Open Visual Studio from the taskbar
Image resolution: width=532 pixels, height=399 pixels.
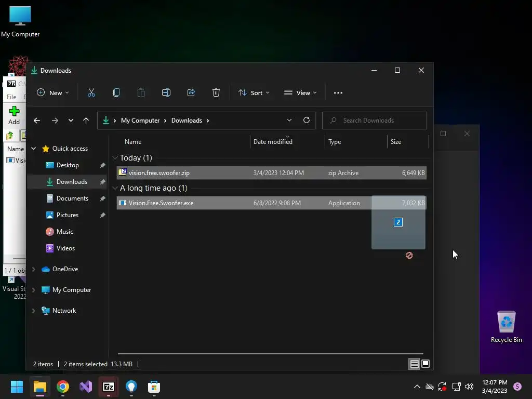(86, 387)
